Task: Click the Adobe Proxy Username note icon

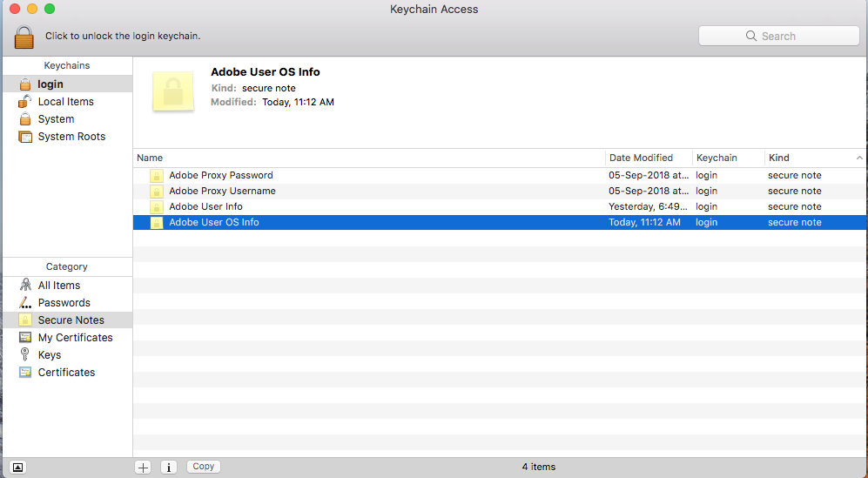Action: pyautogui.click(x=157, y=191)
